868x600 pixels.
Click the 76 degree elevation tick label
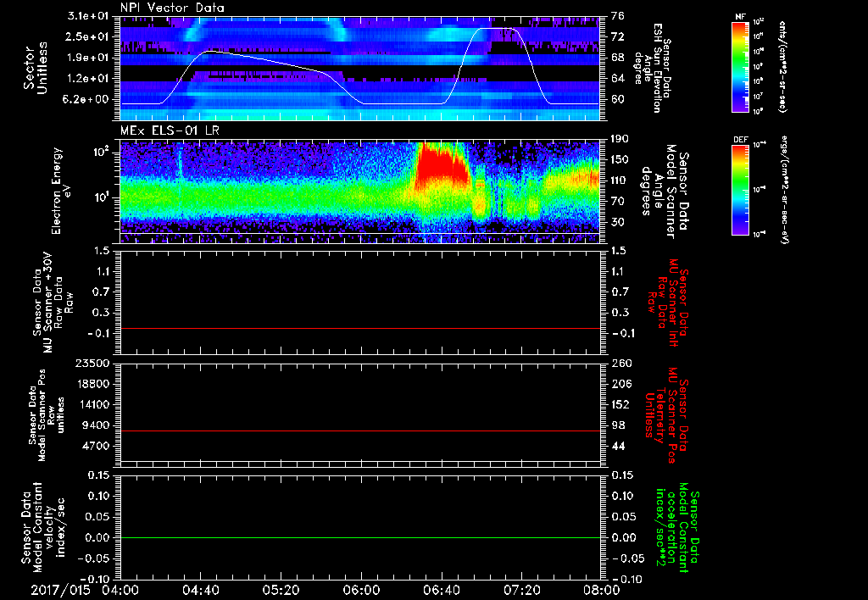(617, 16)
